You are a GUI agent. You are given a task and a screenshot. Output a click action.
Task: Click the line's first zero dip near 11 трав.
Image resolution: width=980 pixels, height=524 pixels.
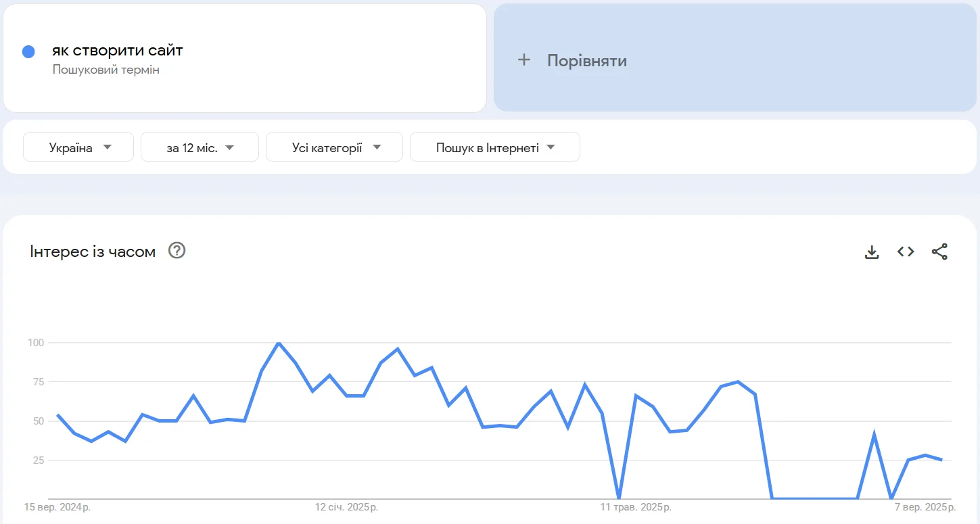pyautogui.click(x=619, y=498)
